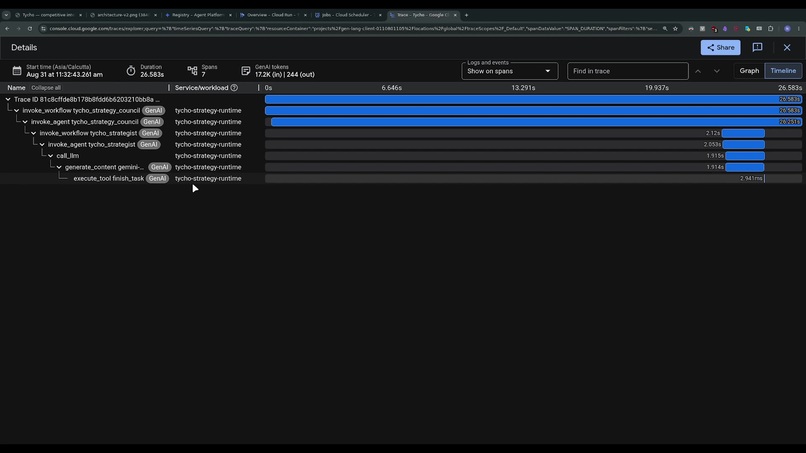Collapse the generate_content gemini span
Screen dimensions: 806x453
(x=59, y=167)
